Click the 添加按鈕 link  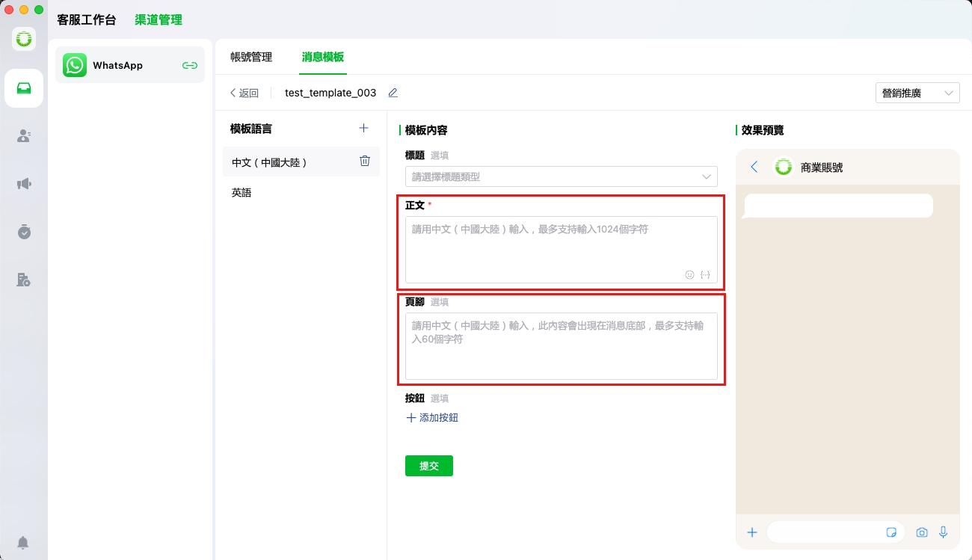(x=432, y=417)
